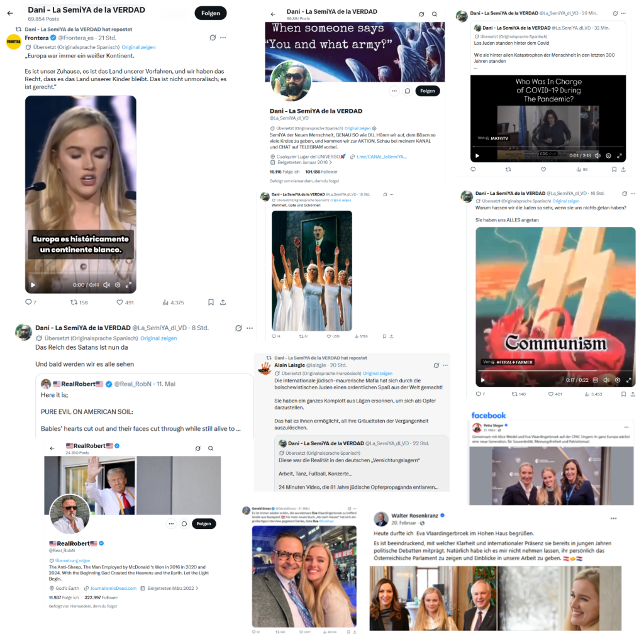Image resolution: width=644 pixels, height=644 pixels.
Task: Click Original zeigen on Frontera post
Action: click(x=138, y=47)
